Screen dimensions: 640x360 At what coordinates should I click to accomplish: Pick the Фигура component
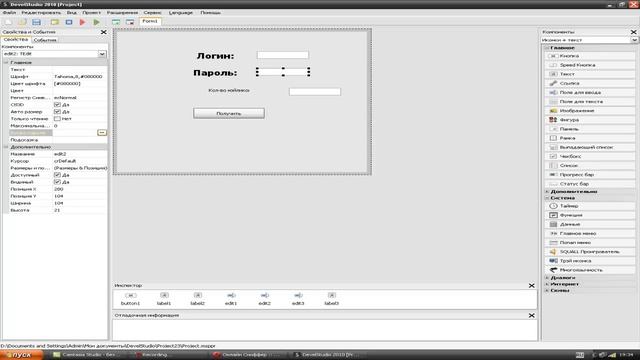(x=590, y=120)
